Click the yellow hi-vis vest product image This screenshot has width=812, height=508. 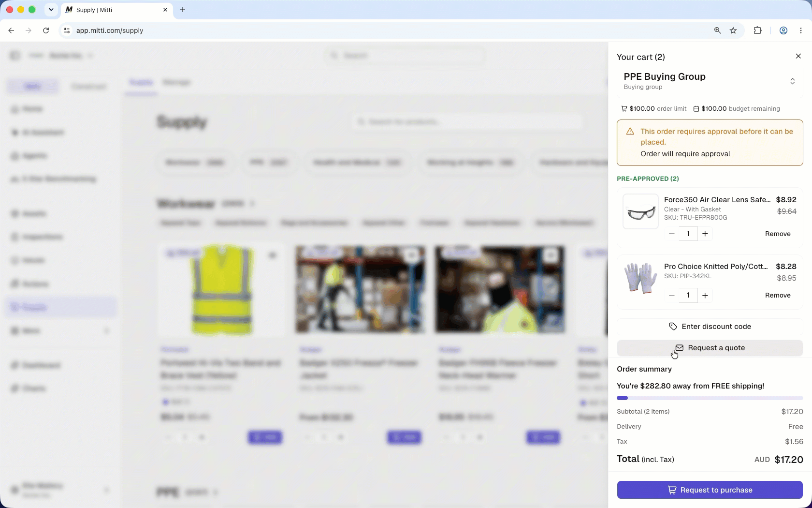coord(222,289)
